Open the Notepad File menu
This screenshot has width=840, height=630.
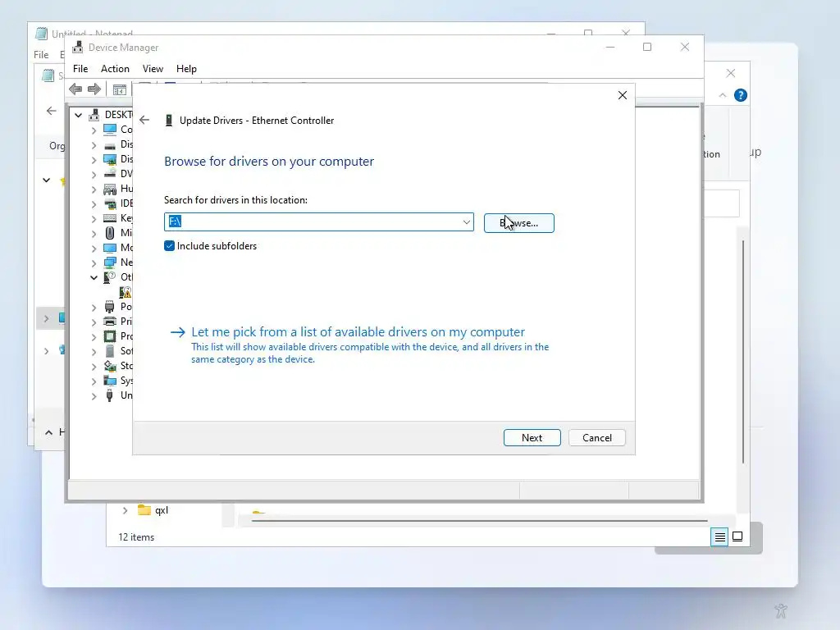tap(41, 55)
